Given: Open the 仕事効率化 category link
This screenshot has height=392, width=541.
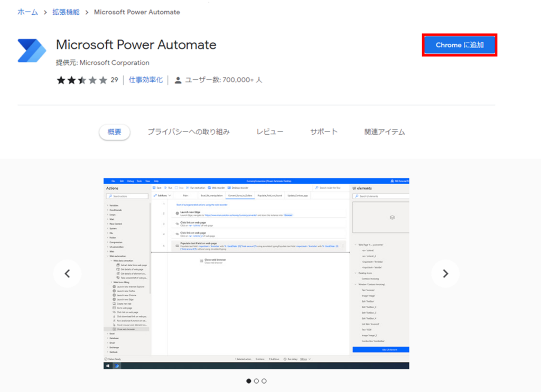Looking at the screenshot, I should 146,80.
